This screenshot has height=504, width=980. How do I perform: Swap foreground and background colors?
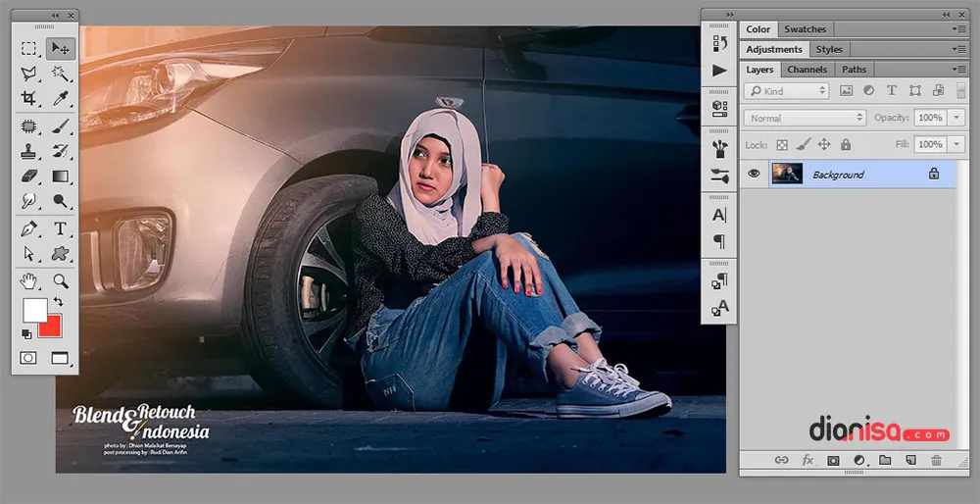point(58,302)
